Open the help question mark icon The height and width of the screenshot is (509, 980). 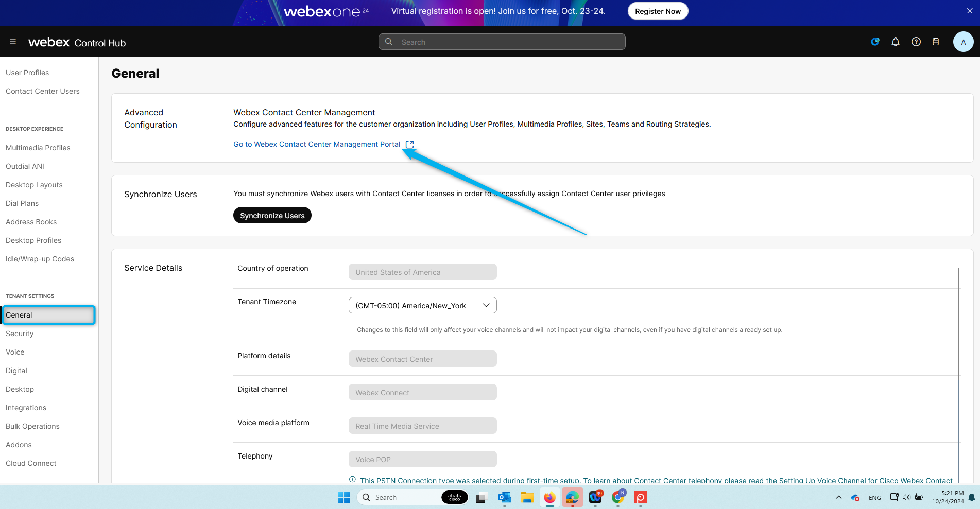(x=916, y=42)
